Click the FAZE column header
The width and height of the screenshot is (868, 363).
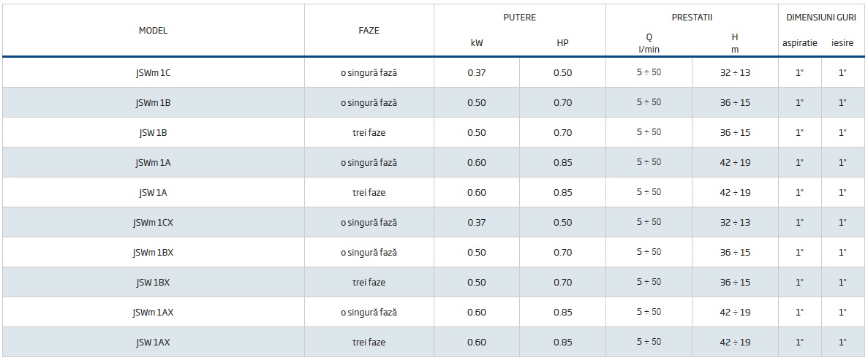[369, 31]
